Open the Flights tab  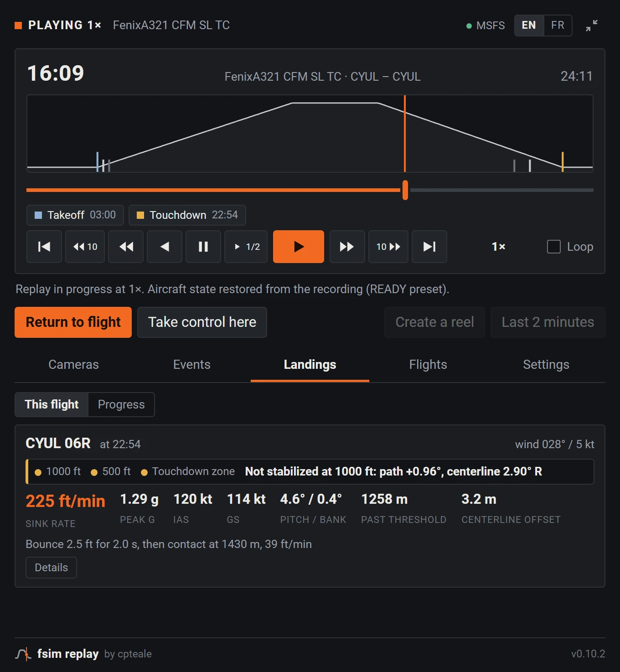click(x=428, y=365)
